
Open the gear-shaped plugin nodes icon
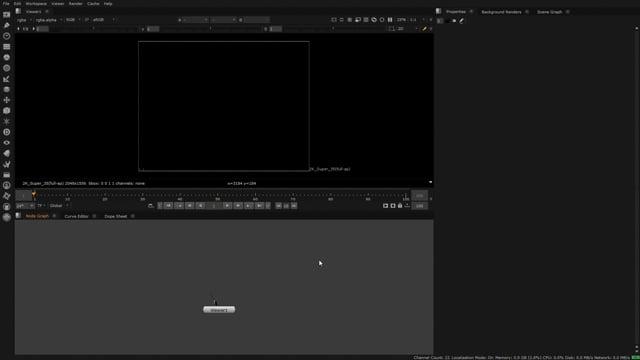(x=7, y=196)
